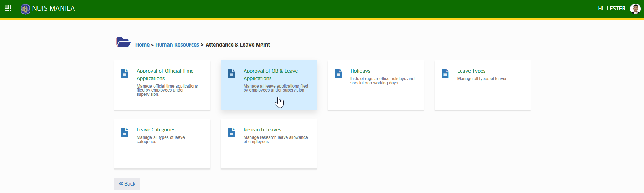Click the Back button
The width and height of the screenshot is (644, 193).
pyautogui.click(x=127, y=184)
